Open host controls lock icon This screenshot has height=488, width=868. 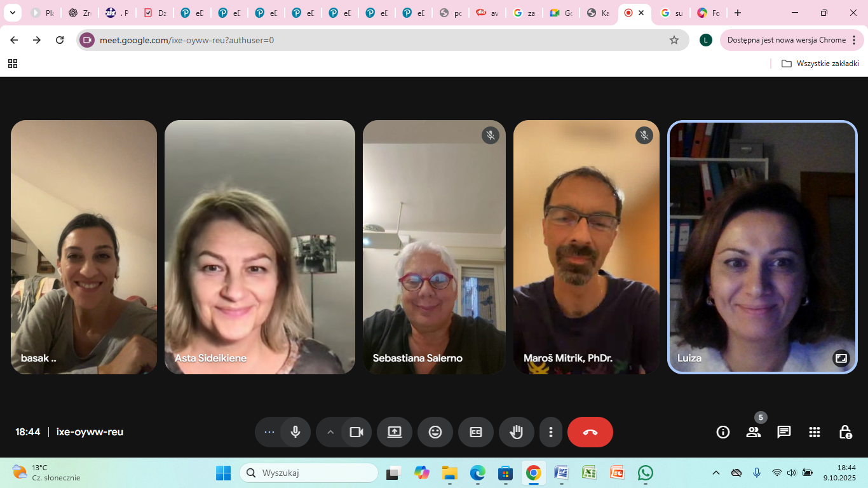click(x=845, y=432)
